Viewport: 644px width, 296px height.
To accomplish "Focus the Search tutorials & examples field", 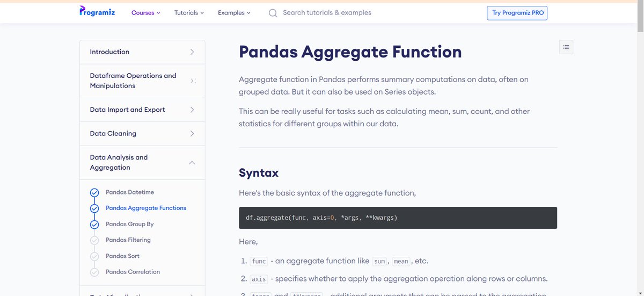I will [327, 12].
